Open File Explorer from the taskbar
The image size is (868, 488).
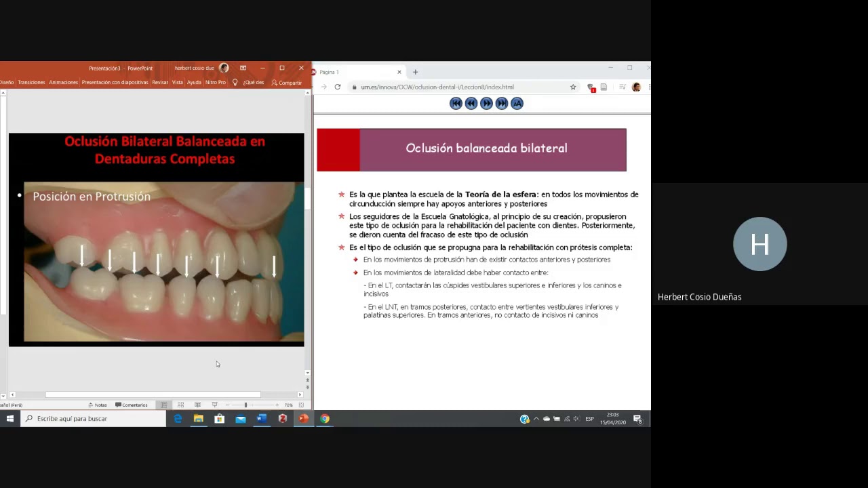(199, 419)
